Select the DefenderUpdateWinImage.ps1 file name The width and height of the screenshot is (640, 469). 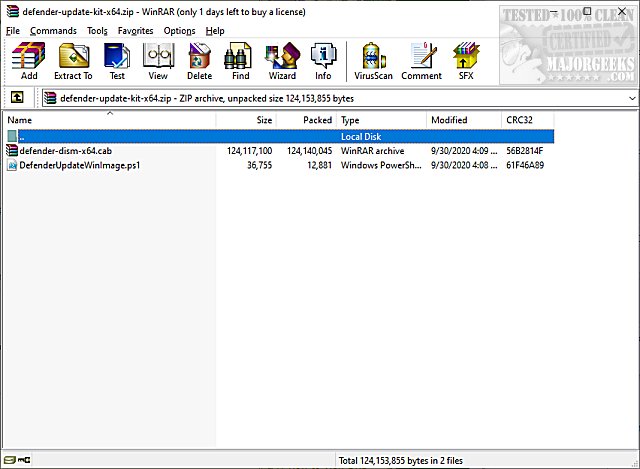[x=80, y=165]
